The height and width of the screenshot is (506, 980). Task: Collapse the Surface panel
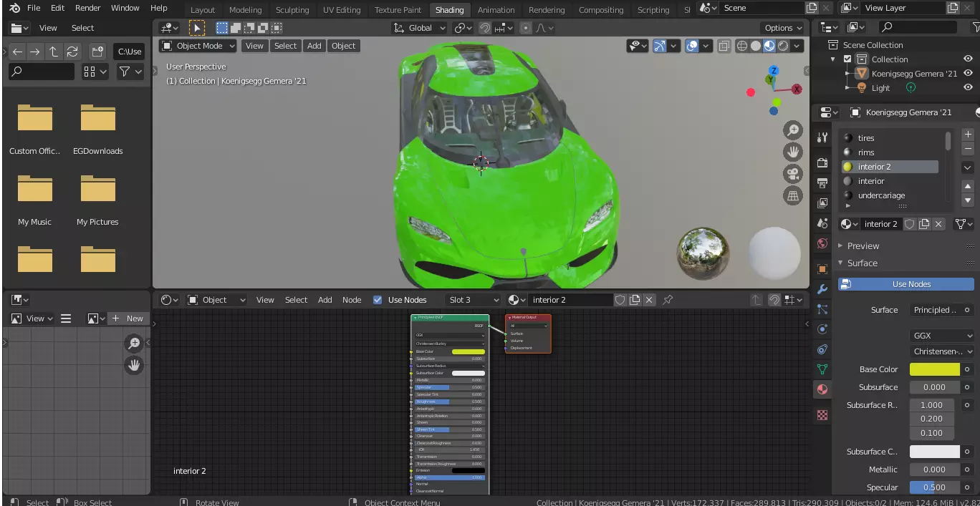tap(862, 263)
